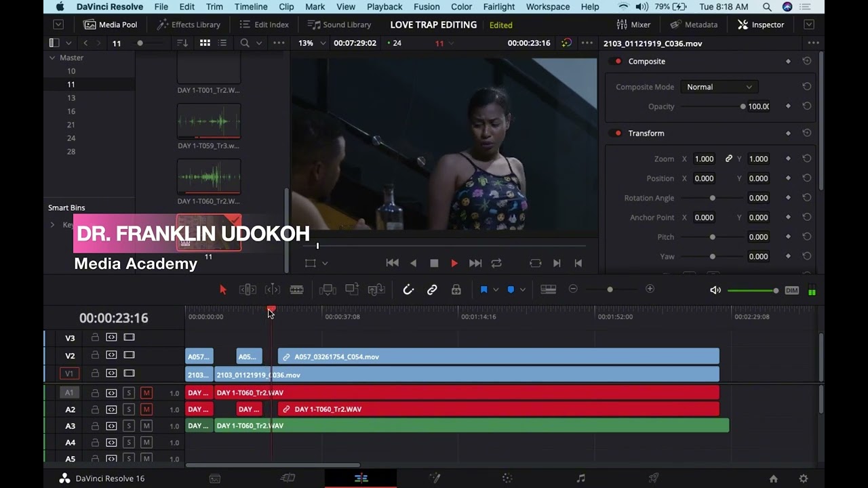Screen dimensions: 868x488
Task: Open the Timeline menu
Action: coord(251,7)
